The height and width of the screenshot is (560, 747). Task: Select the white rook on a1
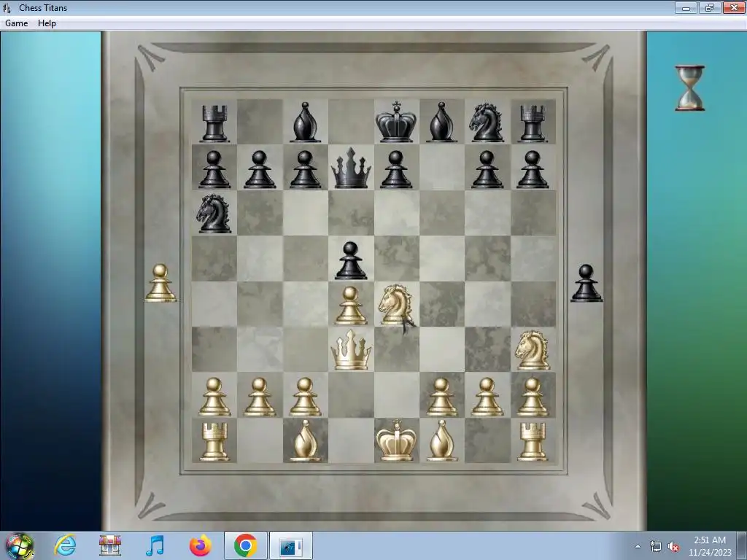pos(214,442)
